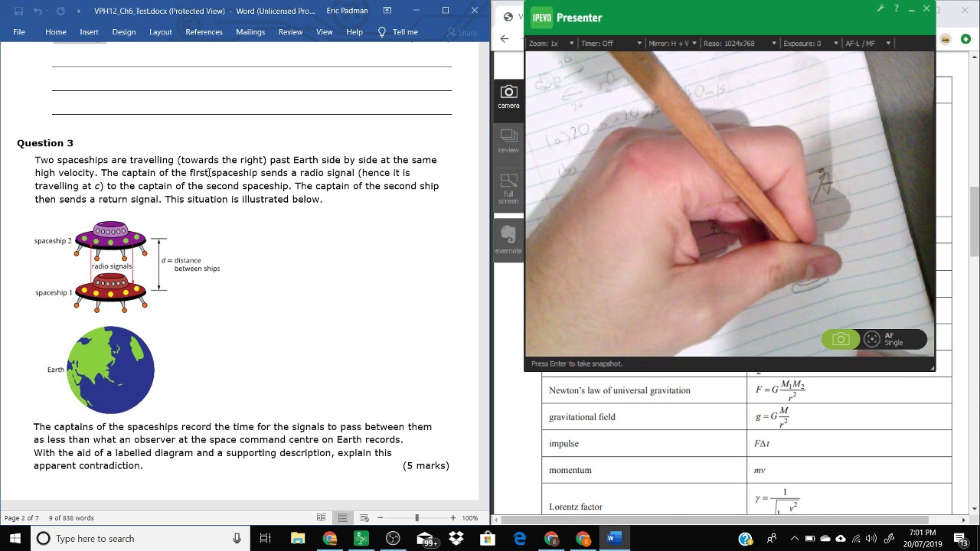The width and height of the screenshot is (980, 551).
Task: Open the References ribbon tab
Action: tap(204, 32)
